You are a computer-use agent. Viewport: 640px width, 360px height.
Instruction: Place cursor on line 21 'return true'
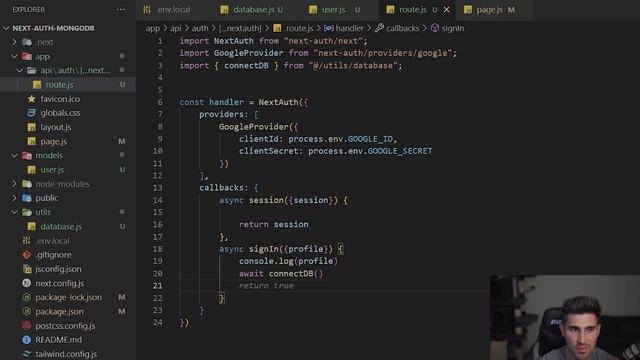point(266,286)
